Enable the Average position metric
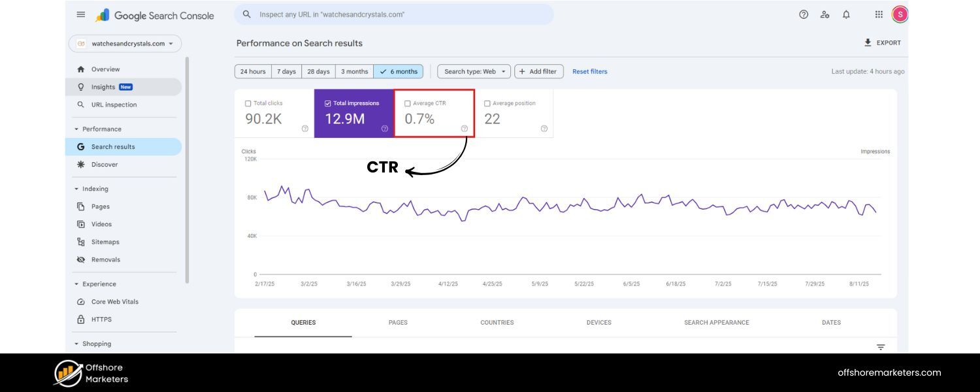 [x=486, y=103]
